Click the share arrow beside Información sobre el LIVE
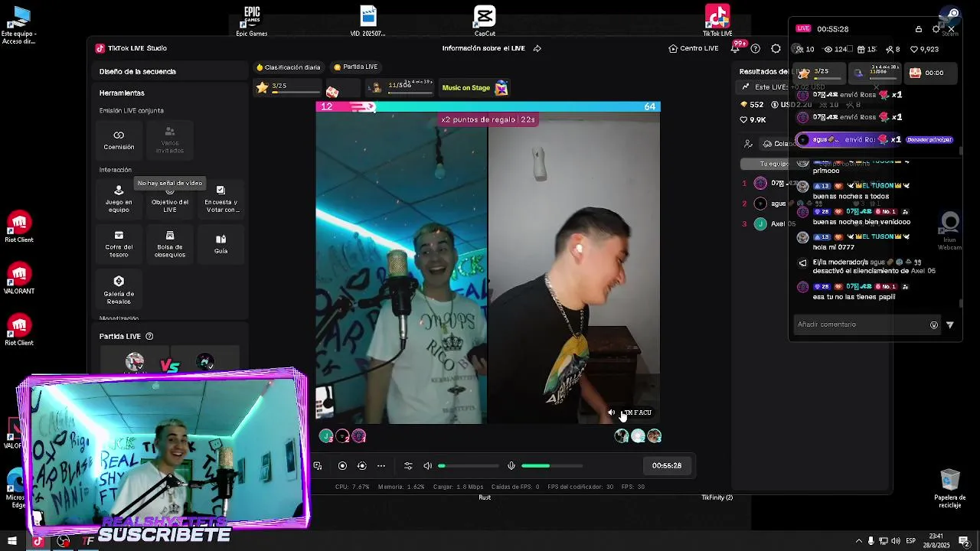 (537, 48)
